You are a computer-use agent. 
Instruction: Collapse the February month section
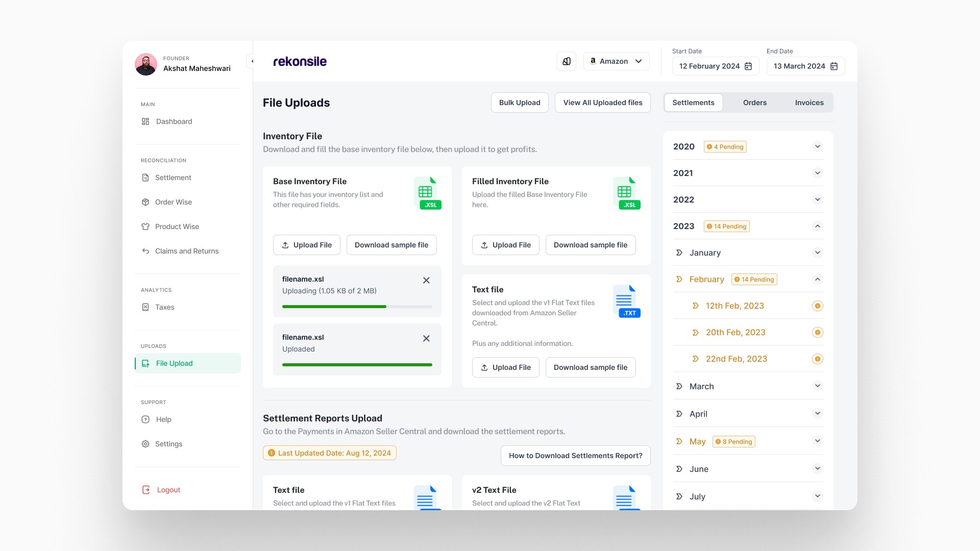click(817, 279)
